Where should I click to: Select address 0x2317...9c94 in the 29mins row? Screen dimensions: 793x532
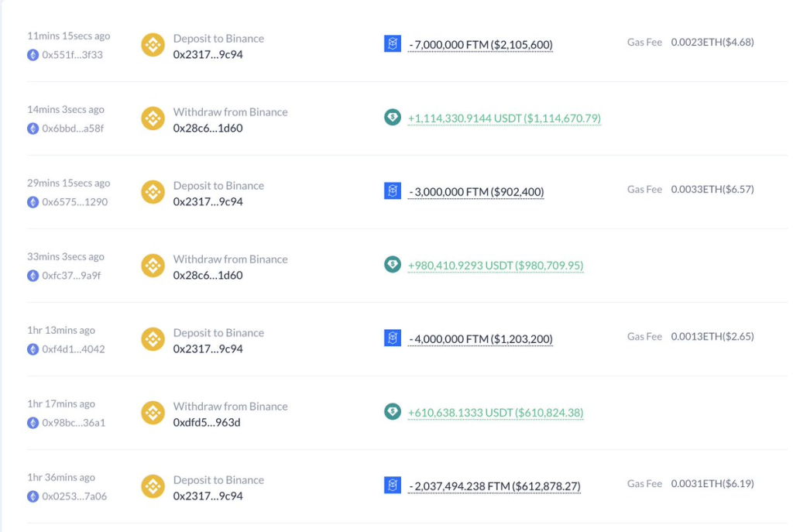pyautogui.click(x=208, y=202)
